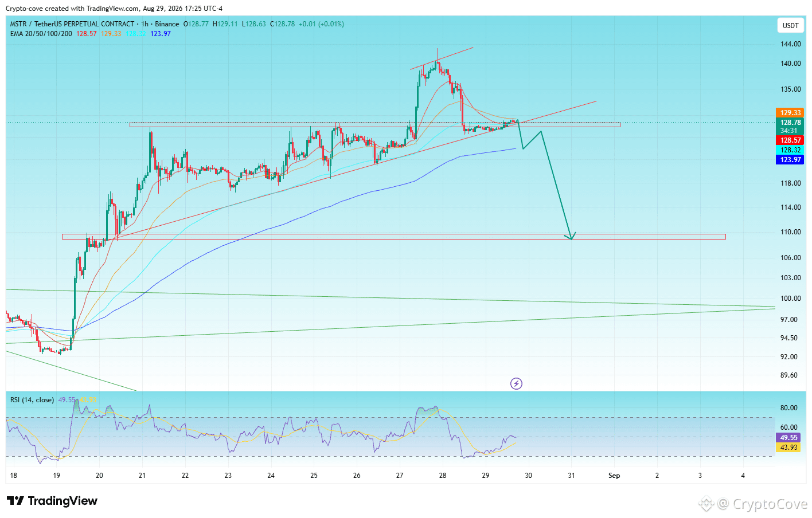
Task: Click the "89.60" price axis label
Action: (x=789, y=375)
